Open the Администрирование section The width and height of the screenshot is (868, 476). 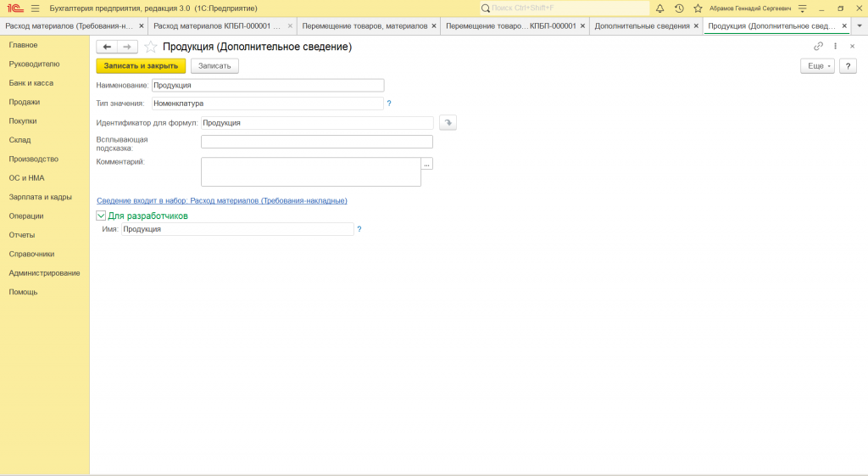(44, 273)
